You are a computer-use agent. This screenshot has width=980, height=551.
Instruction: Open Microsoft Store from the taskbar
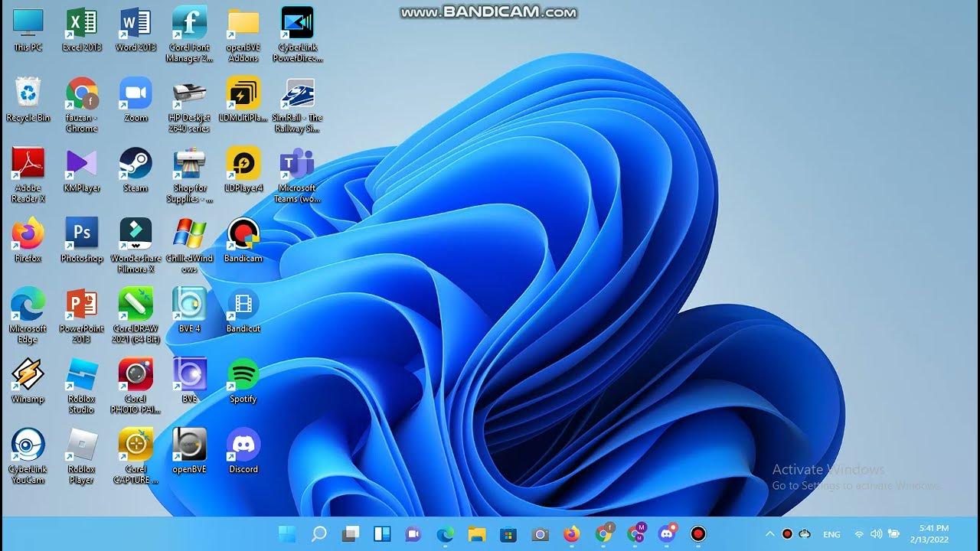coord(508,533)
